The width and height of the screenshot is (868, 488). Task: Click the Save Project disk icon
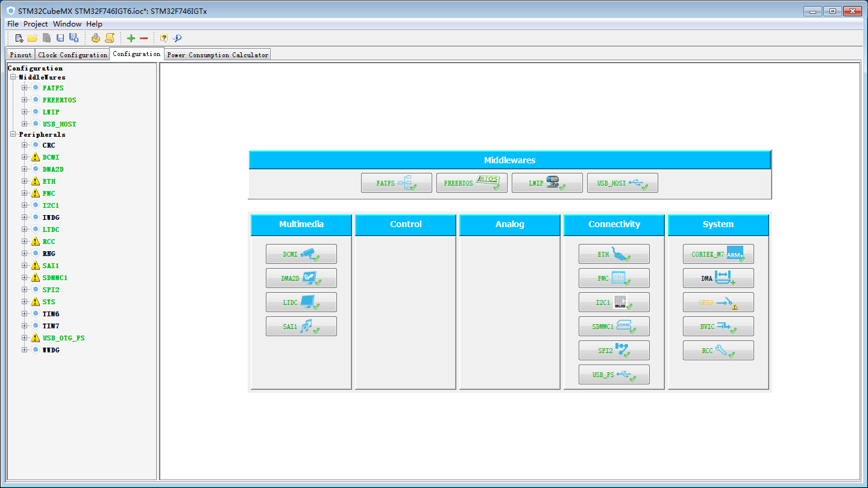60,38
